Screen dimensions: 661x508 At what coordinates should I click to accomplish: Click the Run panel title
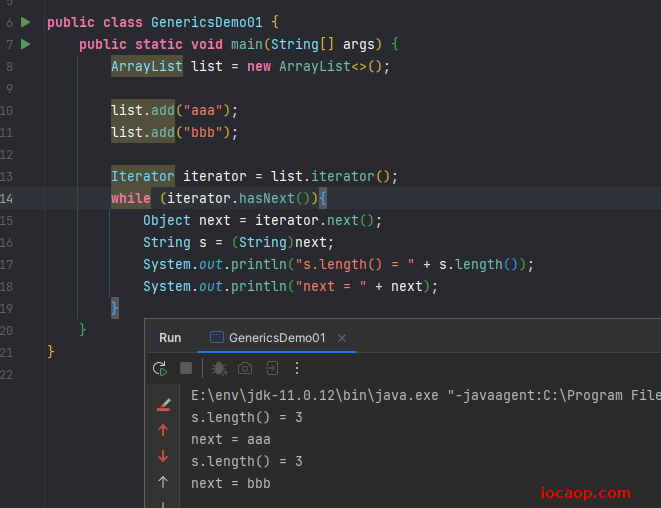pos(170,338)
